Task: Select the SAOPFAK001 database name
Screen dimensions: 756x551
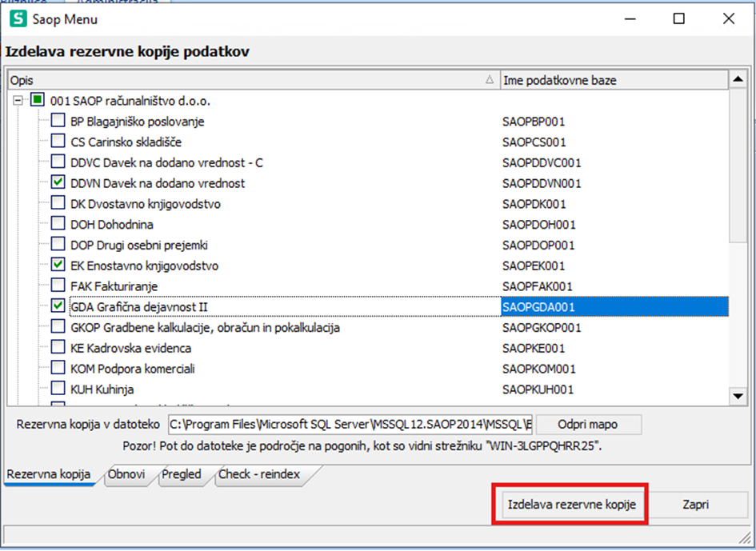Action: pyautogui.click(x=538, y=286)
